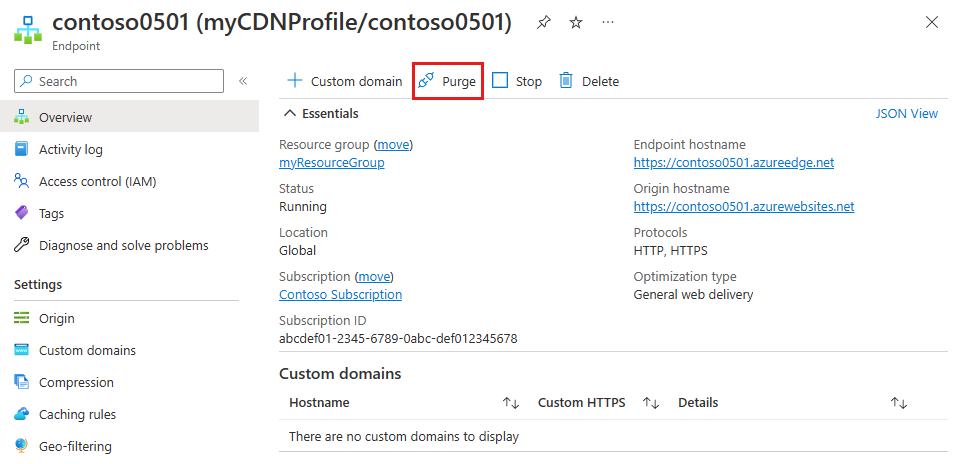Go to Tags in the sidebar

[51, 214]
